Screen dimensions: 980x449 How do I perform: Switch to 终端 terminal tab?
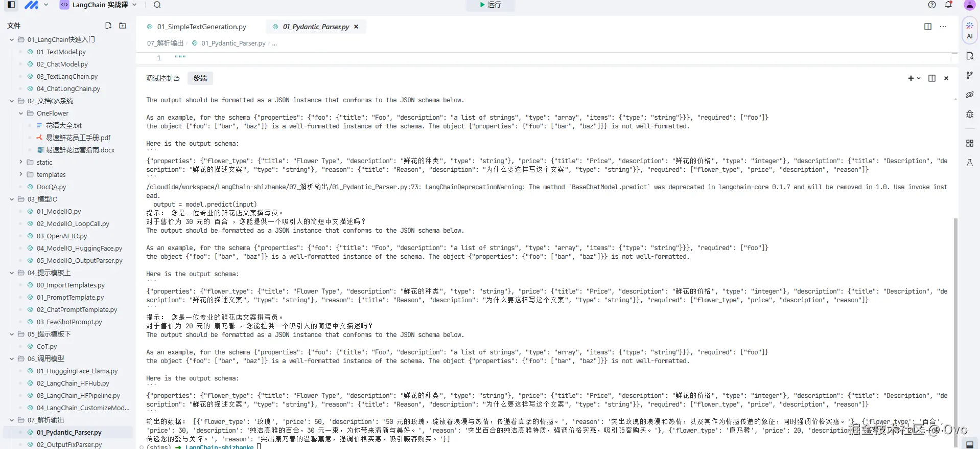coord(200,78)
